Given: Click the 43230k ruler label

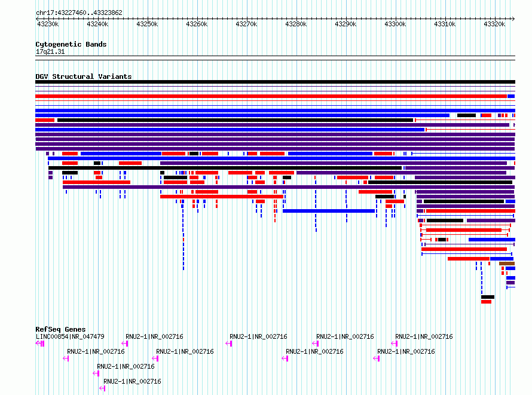Looking at the screenshot, I should click(x=48, y=24).
